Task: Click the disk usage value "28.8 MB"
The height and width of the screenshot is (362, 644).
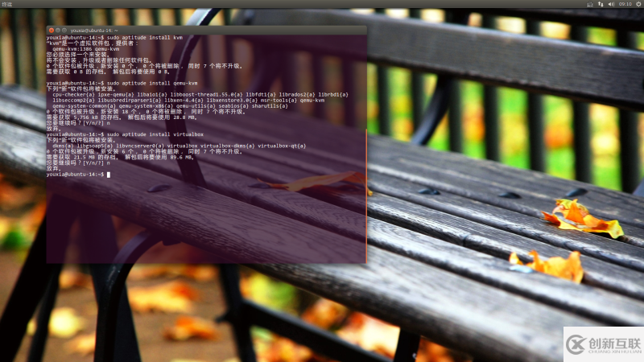Action: (x=185, y=117)
